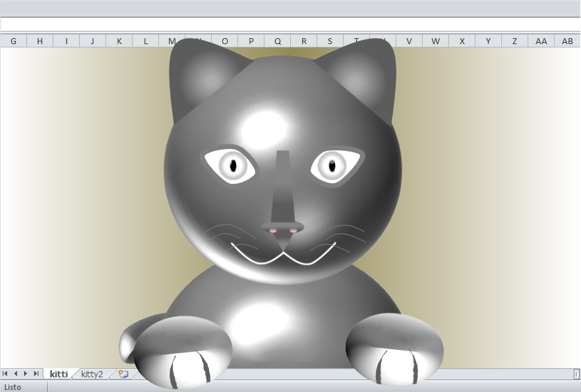581x392 pixels.
Task: Select the cat's right eye shape
Action: click(337, 166)
